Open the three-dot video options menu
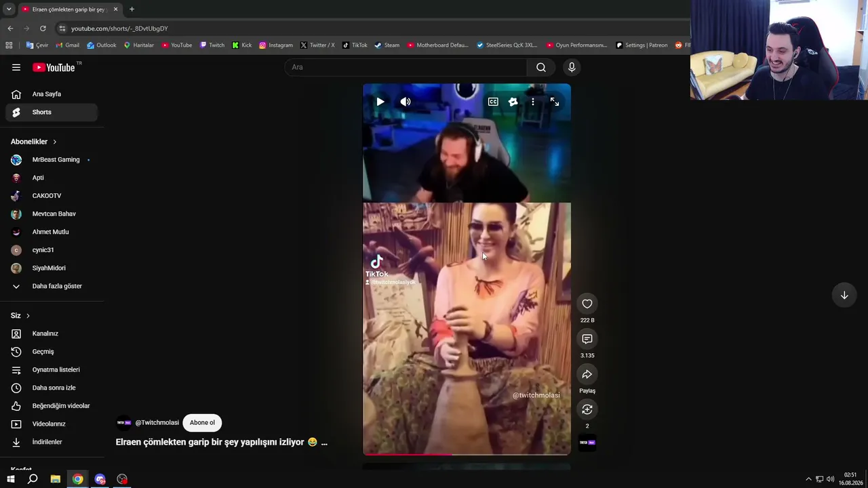 coord(533,102)
